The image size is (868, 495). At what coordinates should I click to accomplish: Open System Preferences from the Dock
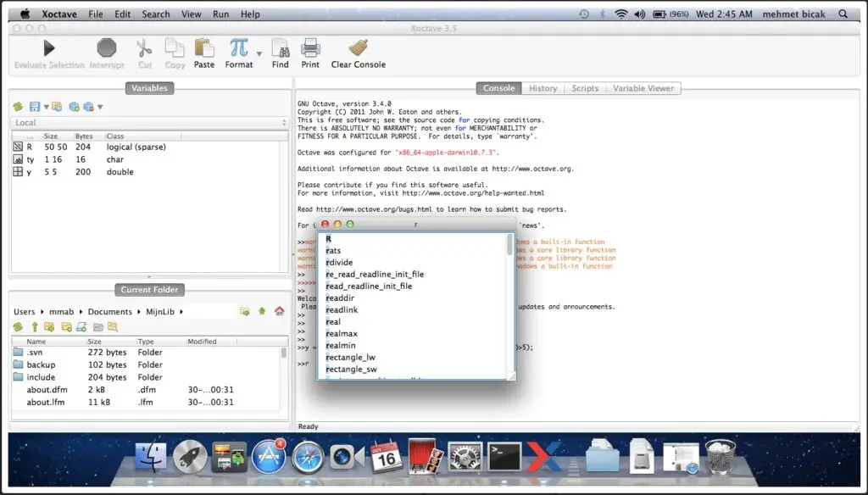click(x=465, y=457)
